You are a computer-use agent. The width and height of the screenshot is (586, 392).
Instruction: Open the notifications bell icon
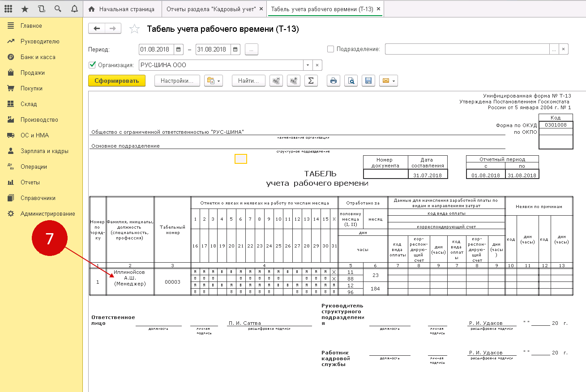pyautogui.click(x=74, y=9)
